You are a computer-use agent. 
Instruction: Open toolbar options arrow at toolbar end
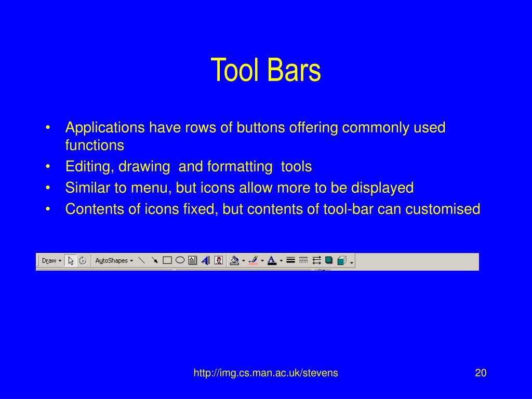(352, 261)
